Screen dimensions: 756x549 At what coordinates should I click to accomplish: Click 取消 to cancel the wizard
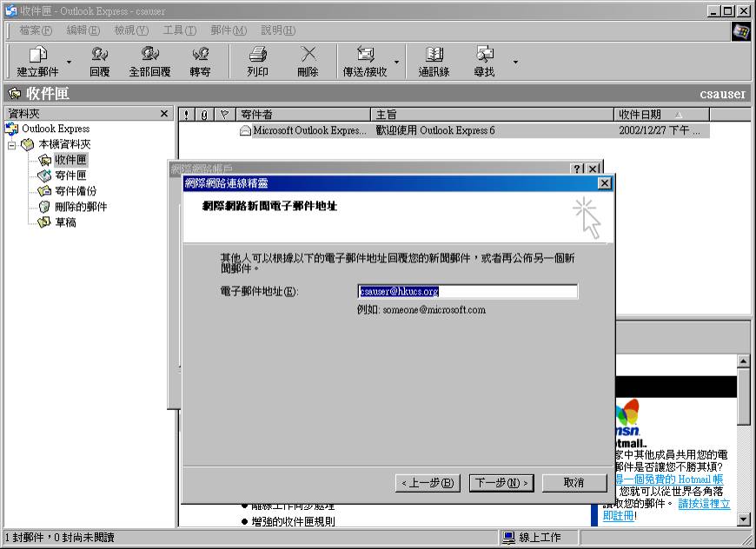[574, 482]
